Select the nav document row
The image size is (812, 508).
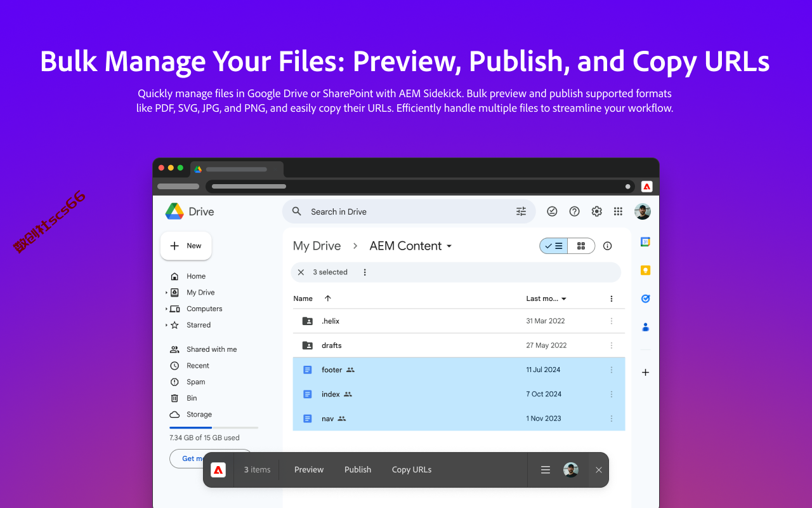(459, 418)
